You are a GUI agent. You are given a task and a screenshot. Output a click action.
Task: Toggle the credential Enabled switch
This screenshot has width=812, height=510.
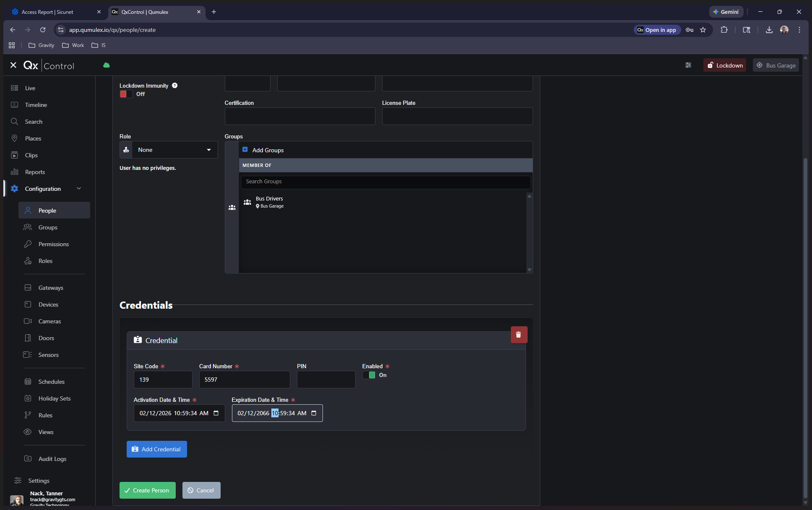[x=369, y=375]
